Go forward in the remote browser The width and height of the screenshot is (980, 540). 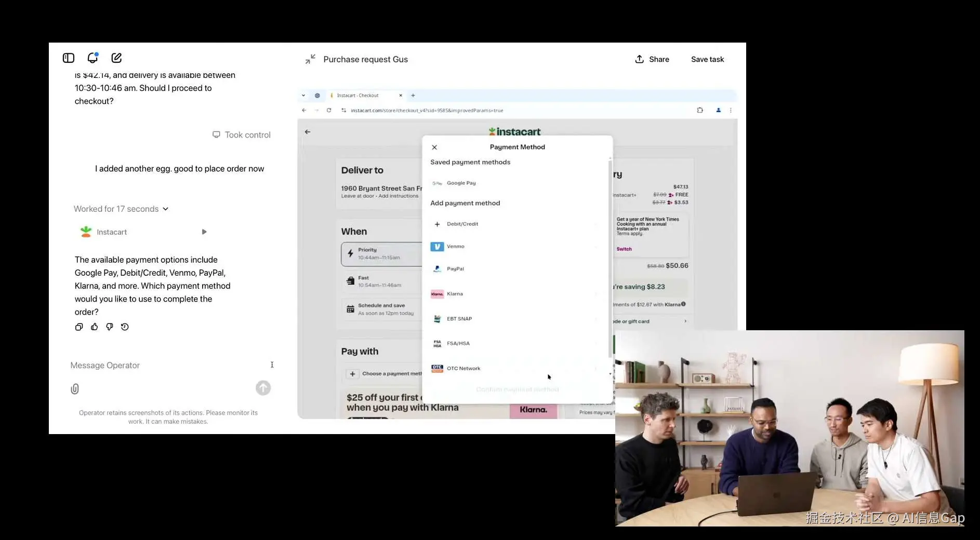(316, 110)
